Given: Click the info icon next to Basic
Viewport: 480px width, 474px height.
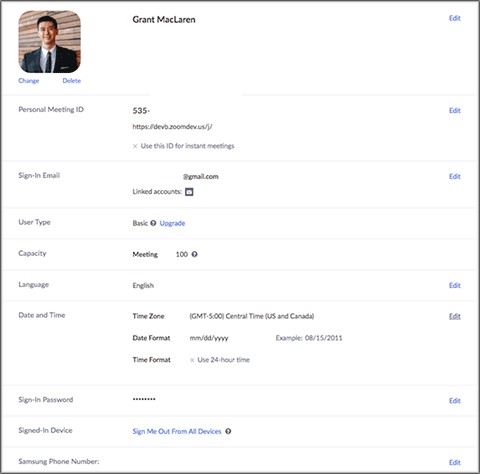Looking at the screenshot, I should (x=153, y=223).
